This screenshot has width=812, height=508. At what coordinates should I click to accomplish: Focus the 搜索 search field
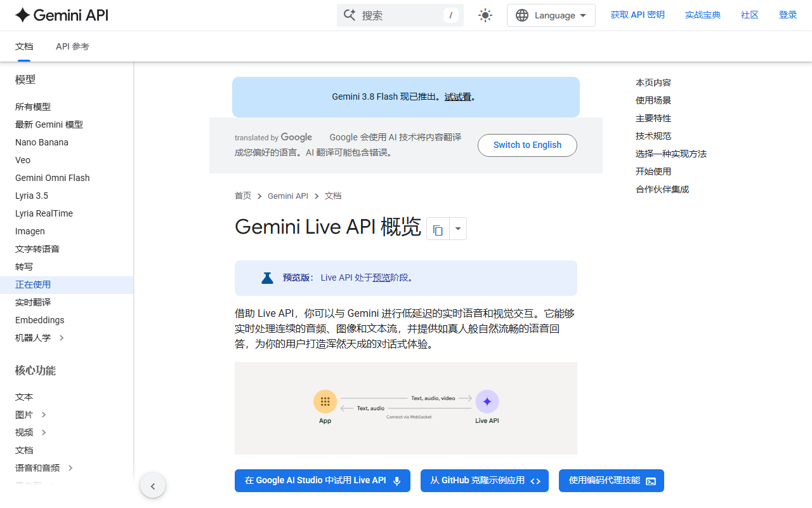(x=400, y=15)
